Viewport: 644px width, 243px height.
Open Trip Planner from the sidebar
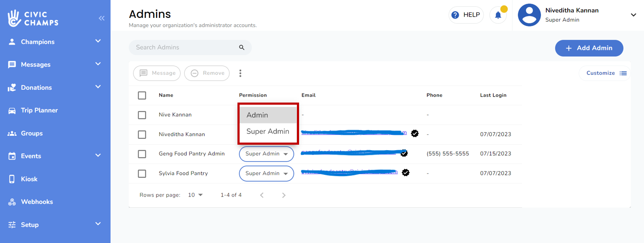click(x=39, y=110)
